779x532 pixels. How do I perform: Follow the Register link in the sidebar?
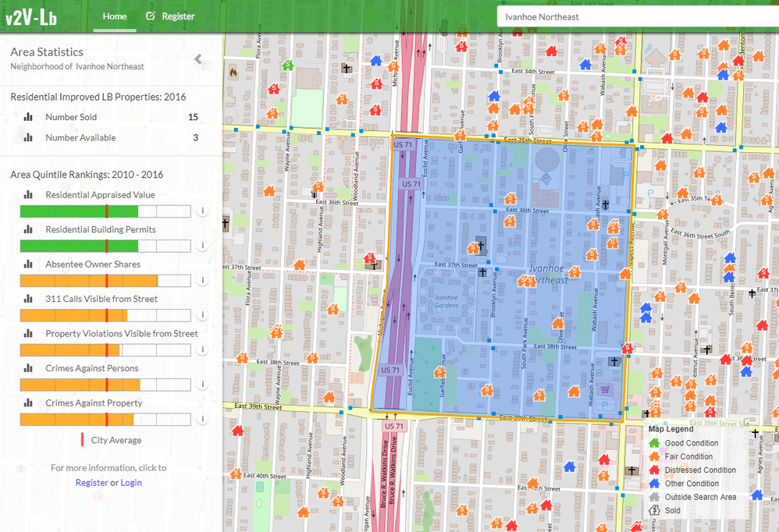(91, 482)
